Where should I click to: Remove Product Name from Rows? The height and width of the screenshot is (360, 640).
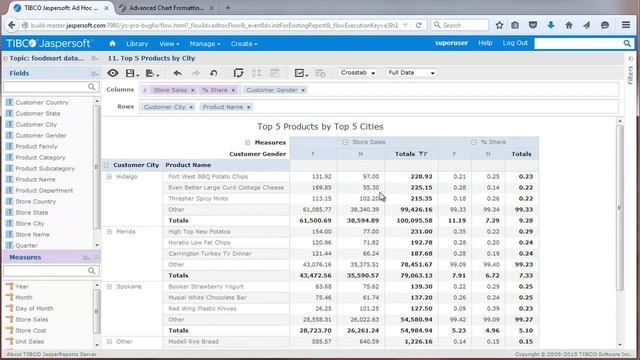coord(249,107)
